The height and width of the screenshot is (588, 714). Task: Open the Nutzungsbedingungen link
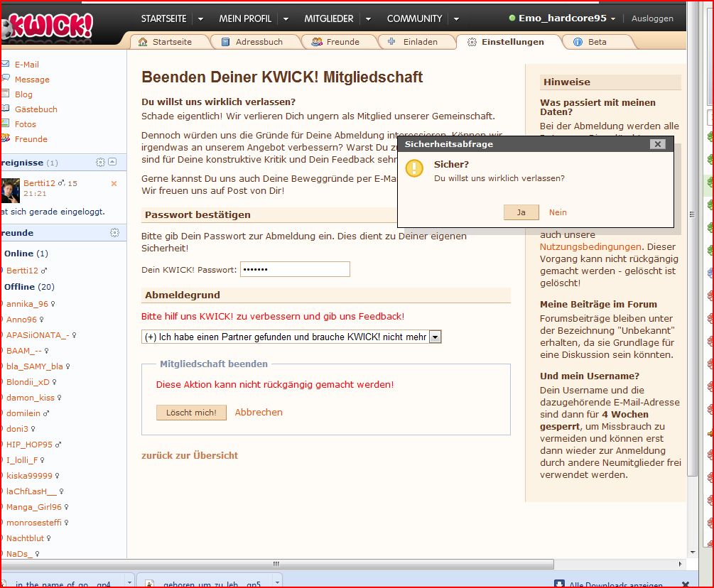590,246
